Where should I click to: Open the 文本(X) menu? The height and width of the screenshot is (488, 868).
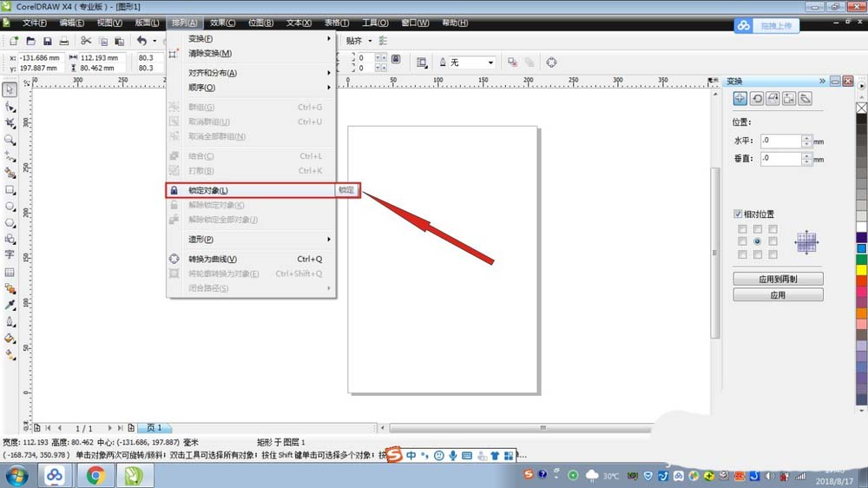pyautogui.click(x=299, y=23)
